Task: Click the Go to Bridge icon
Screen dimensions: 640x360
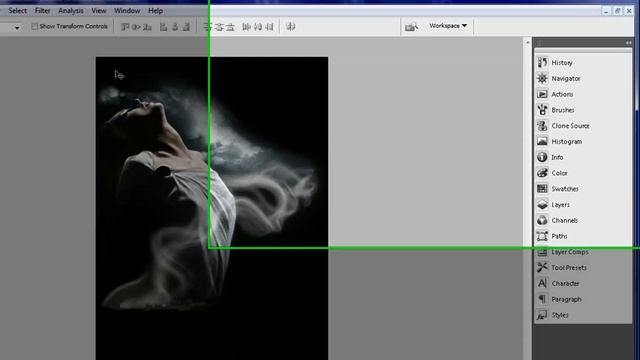Action: pos(411,27)
